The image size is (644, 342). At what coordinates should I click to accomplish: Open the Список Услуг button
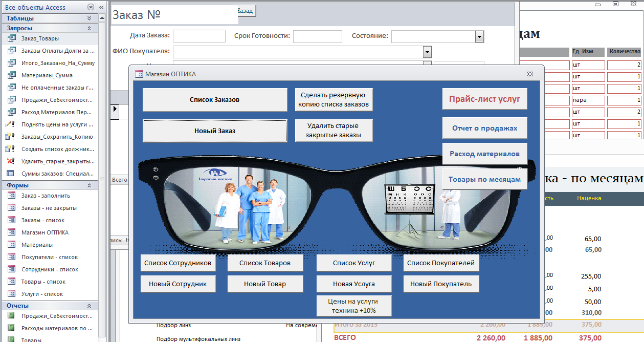click(354, 263)
